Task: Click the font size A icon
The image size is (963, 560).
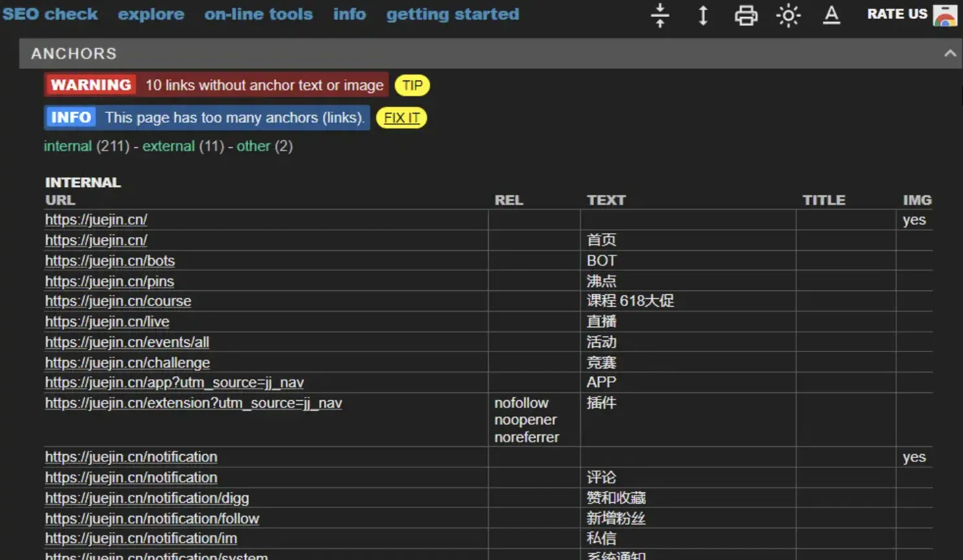Action: click(831, 15)
